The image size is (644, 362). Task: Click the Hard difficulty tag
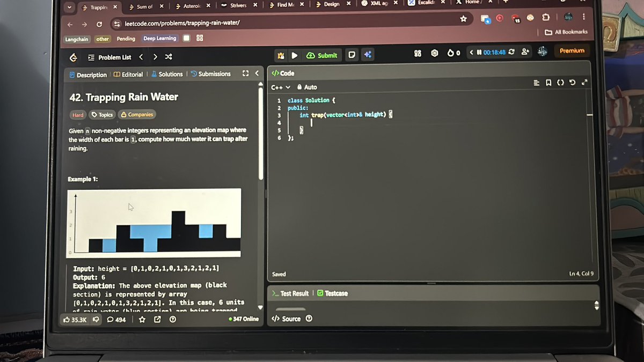[x=78, y=115]
